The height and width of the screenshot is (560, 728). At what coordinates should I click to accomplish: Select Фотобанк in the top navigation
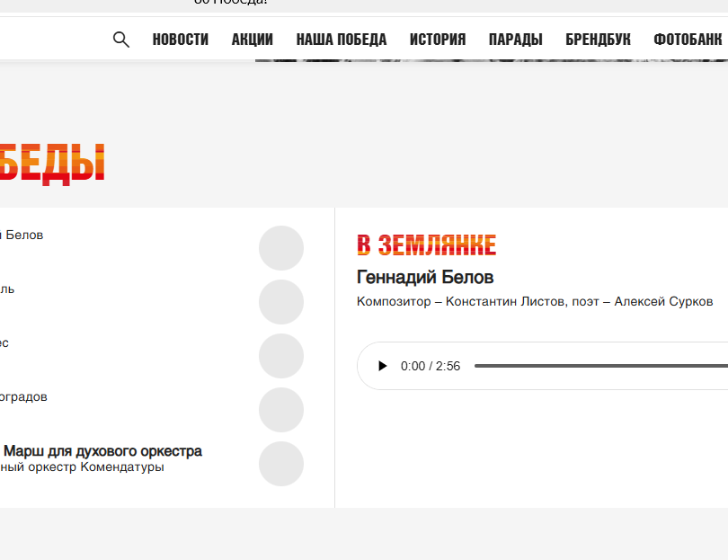coord(688,40)
